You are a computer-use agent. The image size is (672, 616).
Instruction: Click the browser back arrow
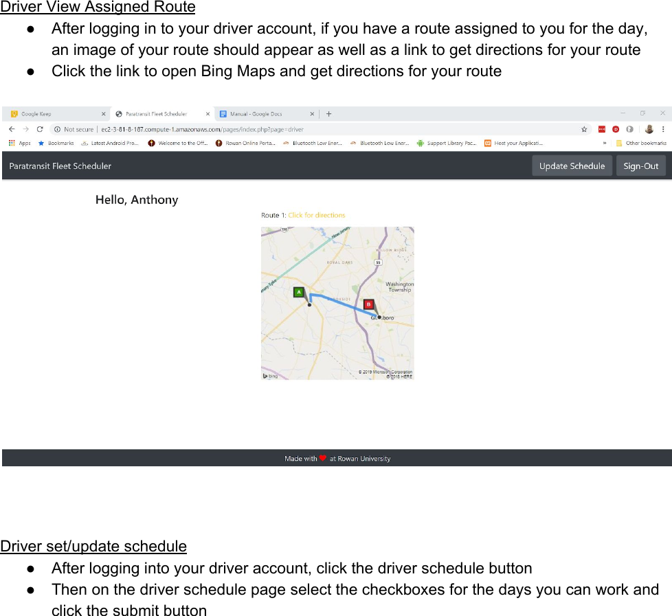point(12,129)
